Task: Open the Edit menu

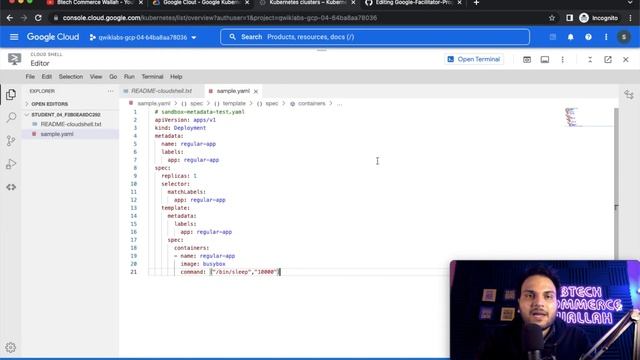Action: (x=47, y=77)
